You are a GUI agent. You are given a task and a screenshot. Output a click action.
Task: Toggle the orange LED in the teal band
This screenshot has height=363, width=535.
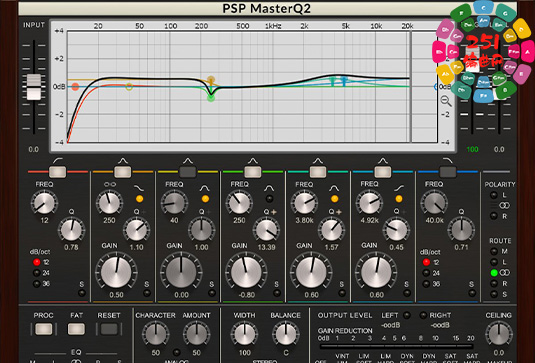click(x=334, y=199)
